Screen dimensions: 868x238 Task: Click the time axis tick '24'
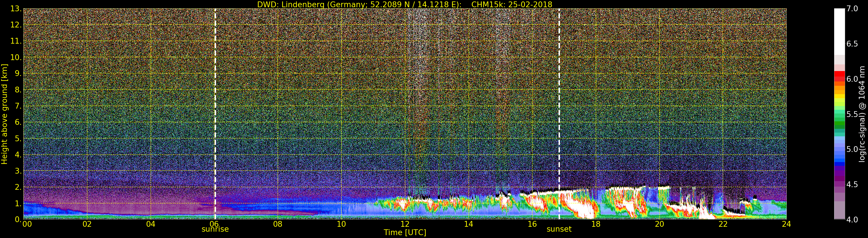pyautogui.click(x=786, y=224)
